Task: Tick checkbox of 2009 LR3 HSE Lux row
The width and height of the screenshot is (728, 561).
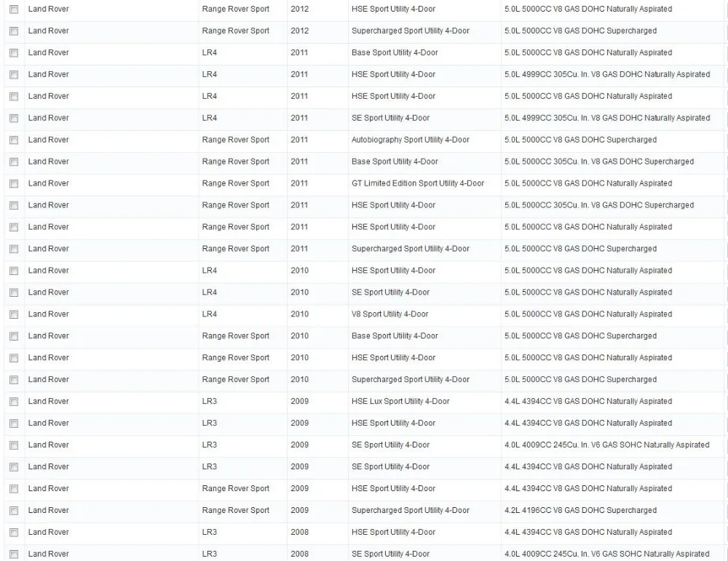Action: point(14,402)
